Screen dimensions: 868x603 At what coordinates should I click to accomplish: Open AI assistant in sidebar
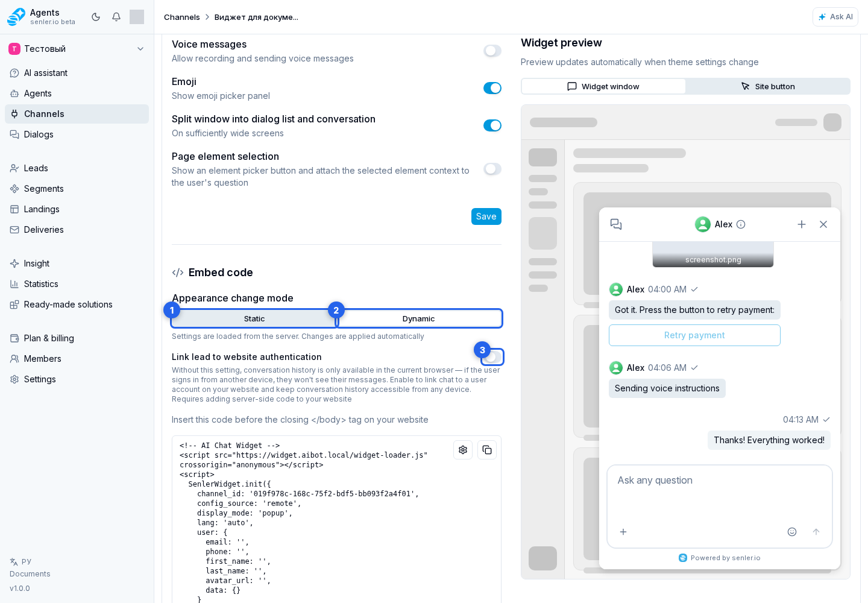pos(77,73)
